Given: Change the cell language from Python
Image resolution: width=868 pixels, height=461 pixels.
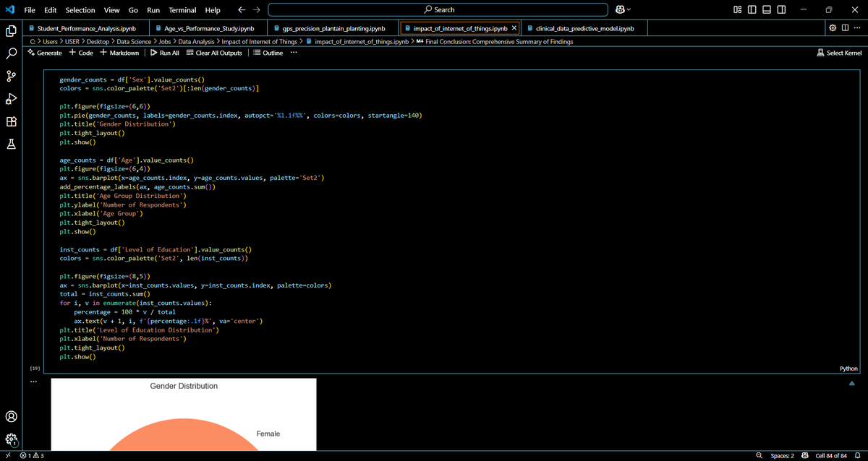Looking at the screenshot, I should pyautogui.click(x=848, y=369).
